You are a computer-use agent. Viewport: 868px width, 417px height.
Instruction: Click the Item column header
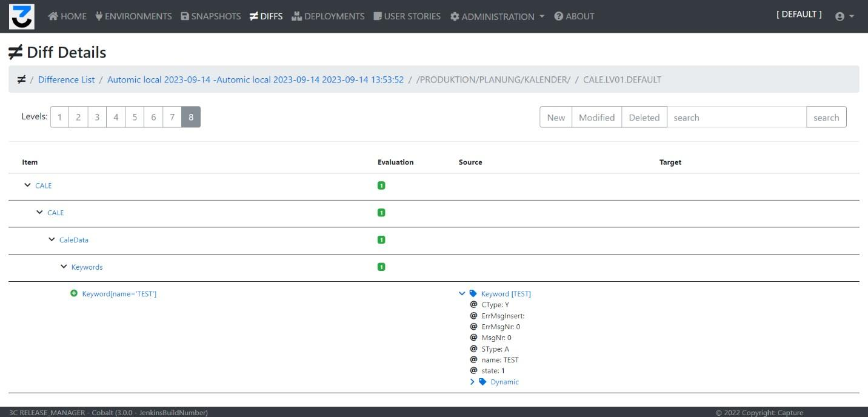(30, 162)
